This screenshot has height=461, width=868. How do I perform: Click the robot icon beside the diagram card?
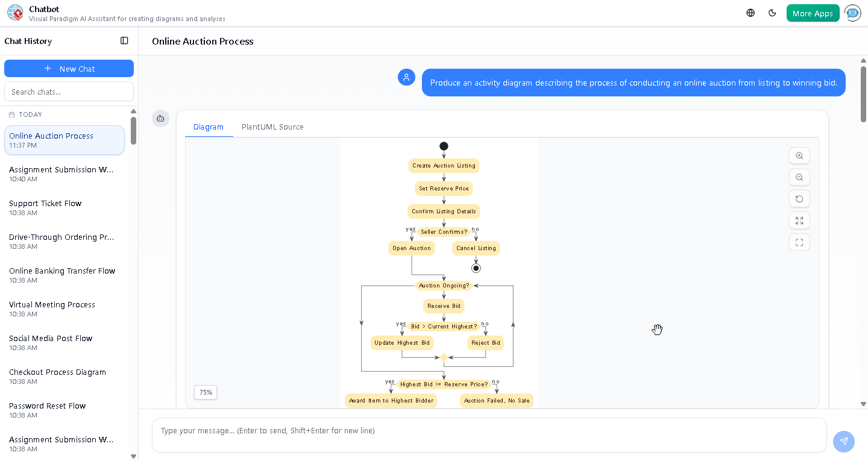(160, 119)
